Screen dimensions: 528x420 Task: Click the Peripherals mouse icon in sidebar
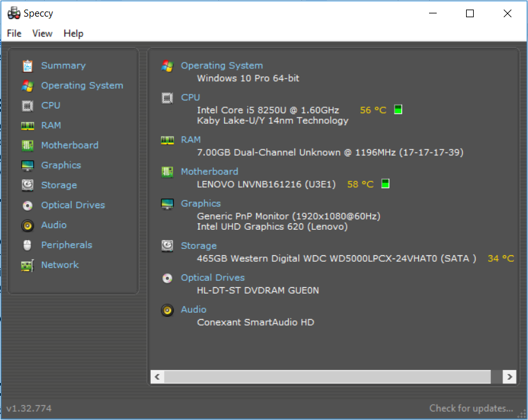27,245
